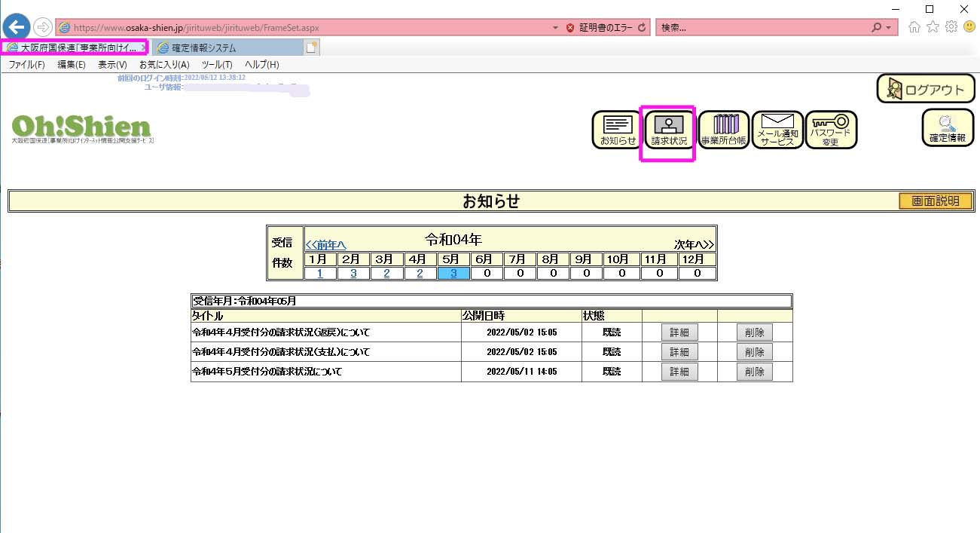Open the 事業所台帳 ledger icon
The height and width of the screenshot is (533, 980).
723,130
